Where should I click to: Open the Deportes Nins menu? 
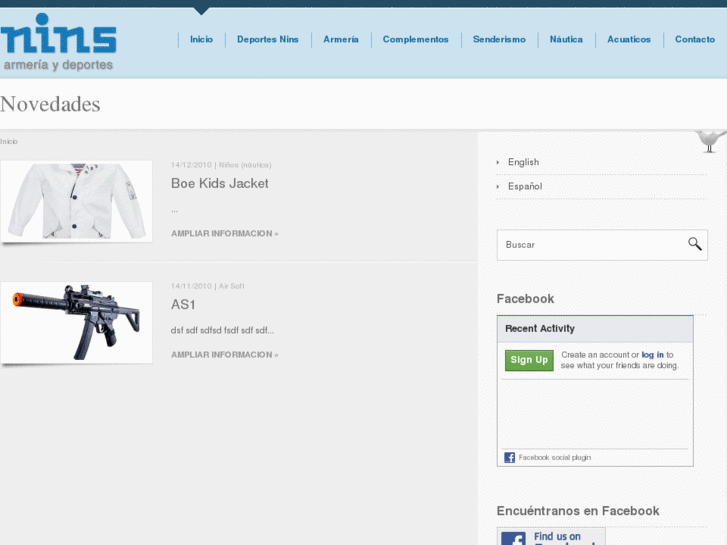[x=268, y=39]
